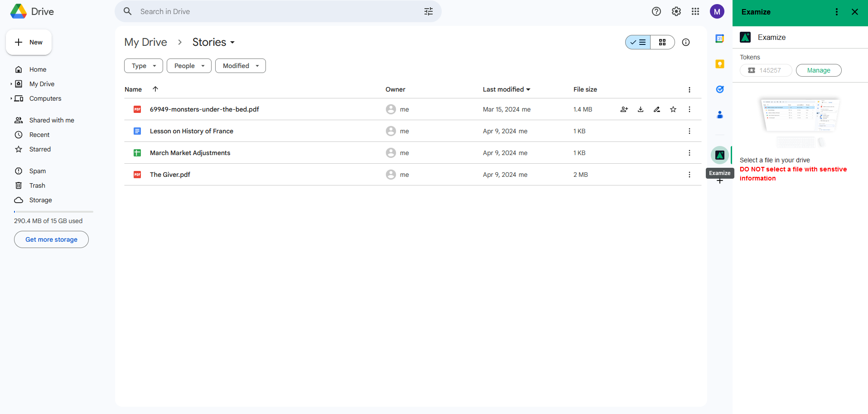Open the Type filter dropdown
This screenshot has width=868, height=414.
[144, 66]
